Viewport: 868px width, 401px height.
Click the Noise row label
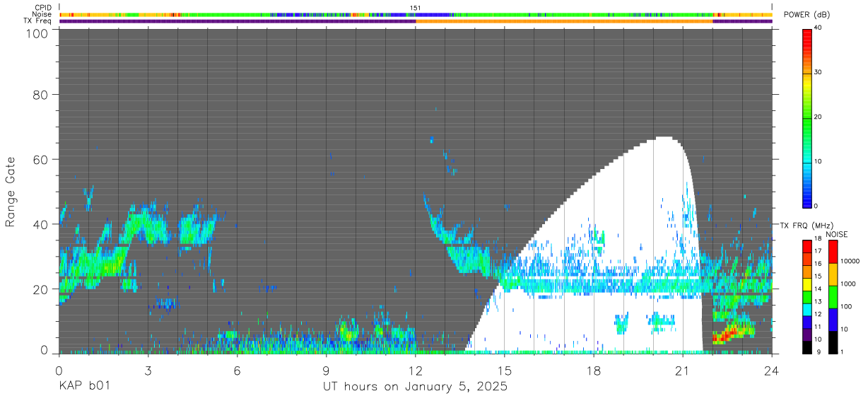pyautogui.click(x=43, y=14)
